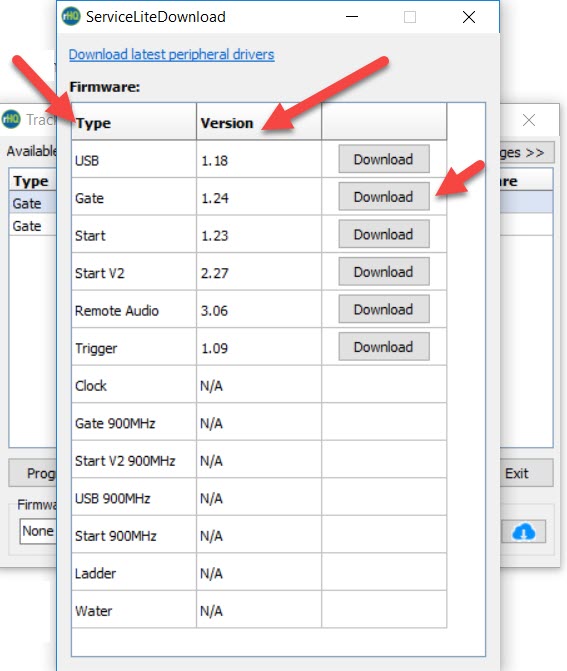Click the Type column header in ServiceLiteDownload
567x671 pixels.
(134, 122)
